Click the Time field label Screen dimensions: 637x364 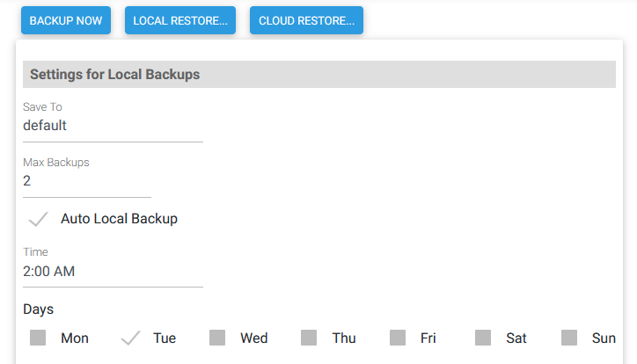click(x=35, y=252)
